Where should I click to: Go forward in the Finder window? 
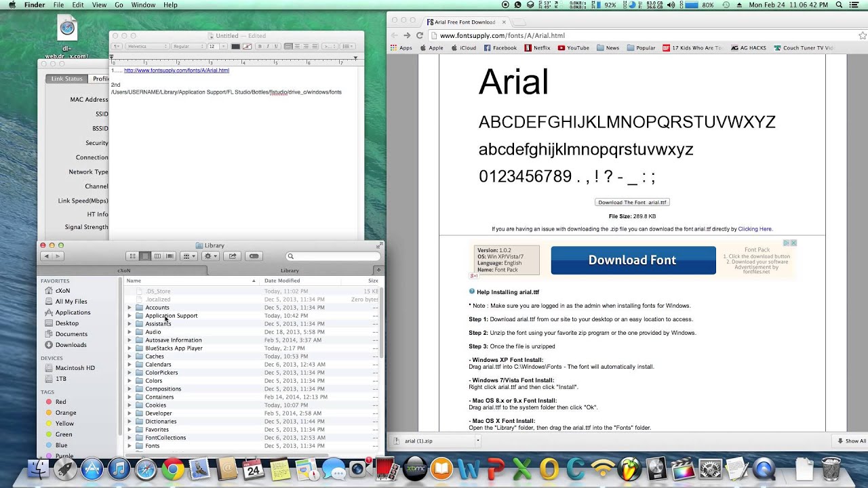click(x=58, y=256)
